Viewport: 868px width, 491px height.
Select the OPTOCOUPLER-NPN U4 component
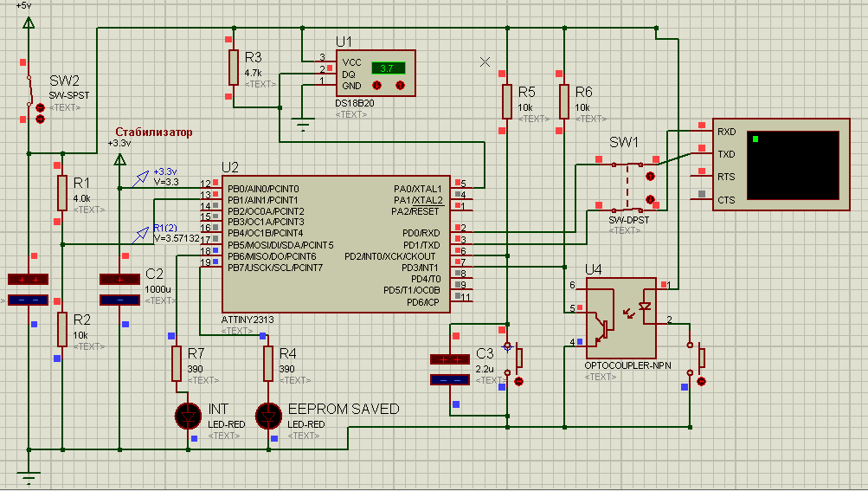[621, 318]
